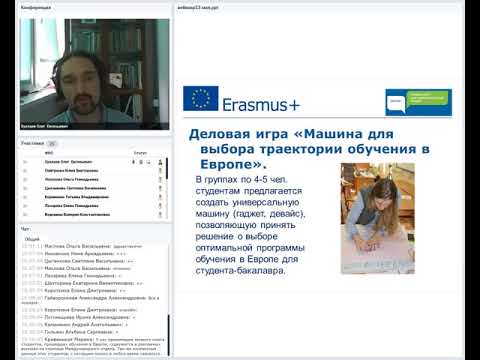This screenshot has height=360, width=480.
Task: Click left row icon beside Валерия Константиновна
Action: coord(25,215)
